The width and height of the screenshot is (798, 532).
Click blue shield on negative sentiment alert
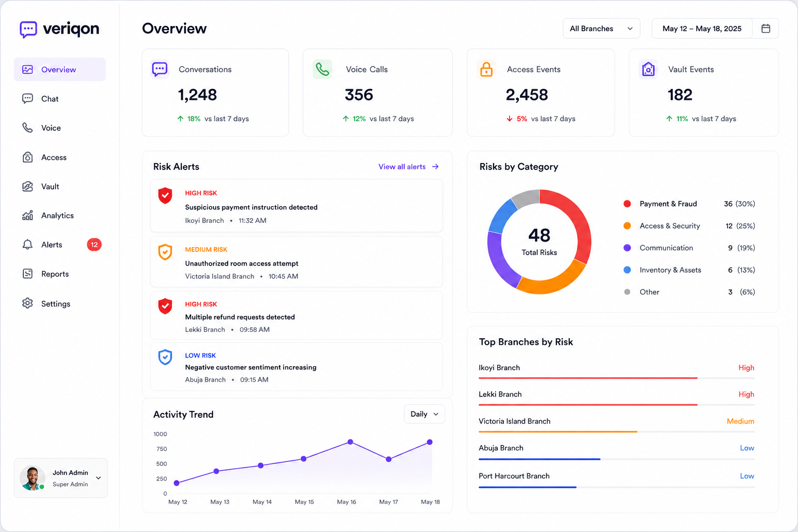(x=165, y=357)
